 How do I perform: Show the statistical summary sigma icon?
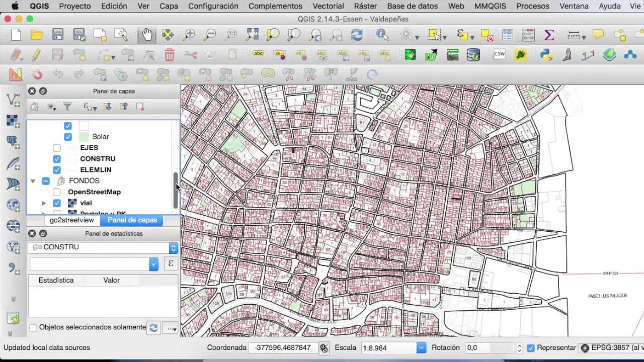pos(549,35)
